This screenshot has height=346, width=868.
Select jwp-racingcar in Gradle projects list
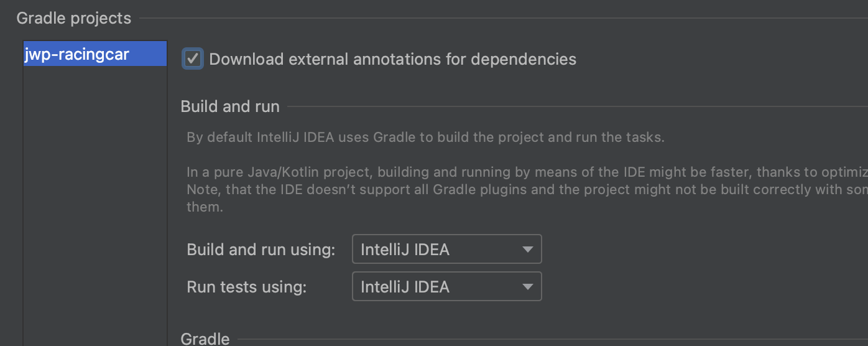[95, 54]
